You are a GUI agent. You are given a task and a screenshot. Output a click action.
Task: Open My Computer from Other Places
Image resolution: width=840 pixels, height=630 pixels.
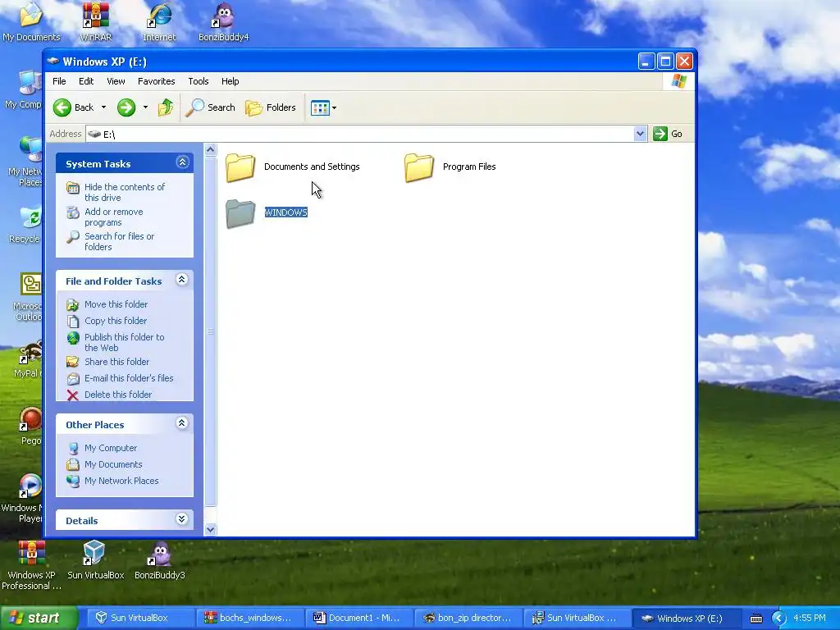111,449
